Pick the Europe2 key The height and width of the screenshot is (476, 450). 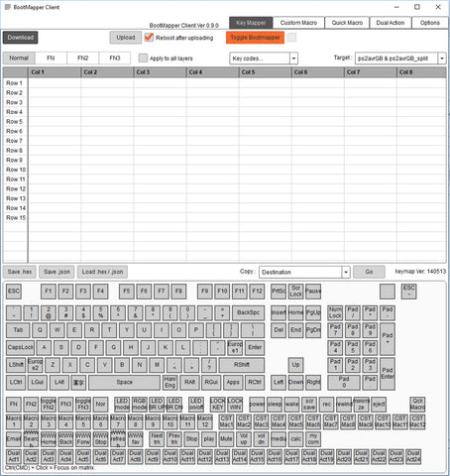35,365
